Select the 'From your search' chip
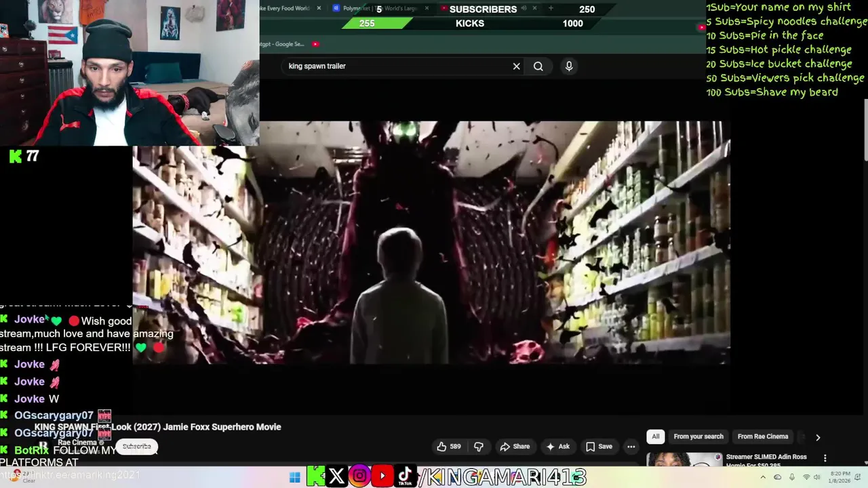The width and height of the screenshot is (868, 488). [x=698, y=437]
